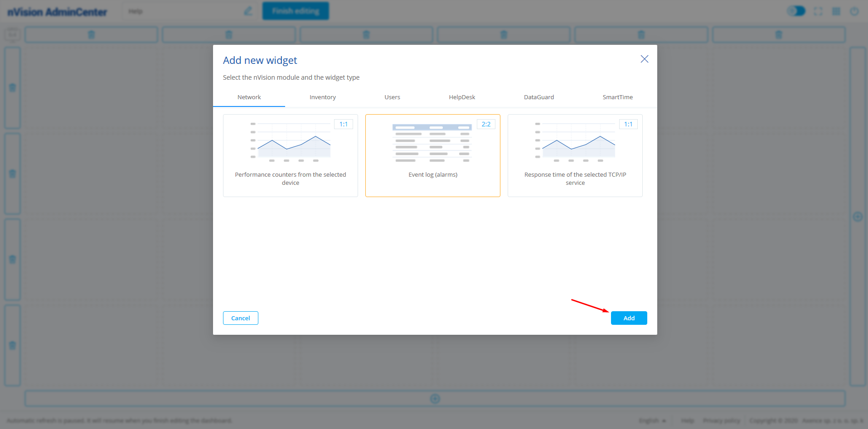
Task: Close the Add new widget dialog
Action: click(644, 59)
